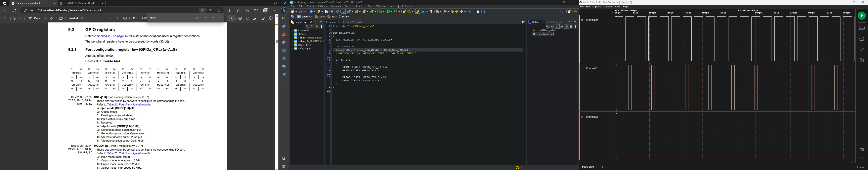The image size is (868, 170).
Task: Click the Debug bug icon in STM32CubeIDE
Action: 380,11
